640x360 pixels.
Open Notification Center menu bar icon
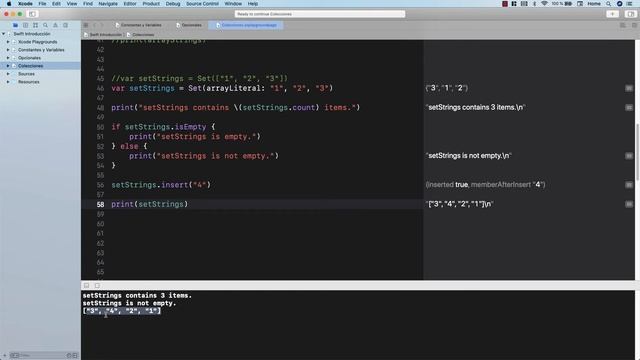pos(630,4)
